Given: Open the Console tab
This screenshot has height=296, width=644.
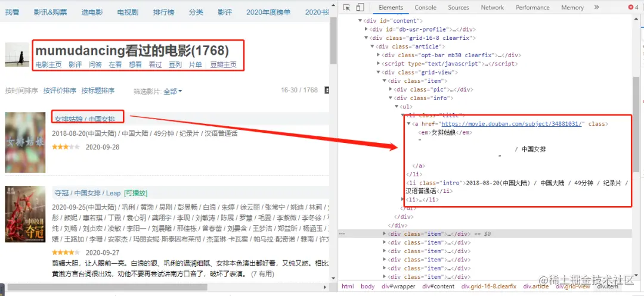Looking at the screenshot, I should [x=425, y=7].
